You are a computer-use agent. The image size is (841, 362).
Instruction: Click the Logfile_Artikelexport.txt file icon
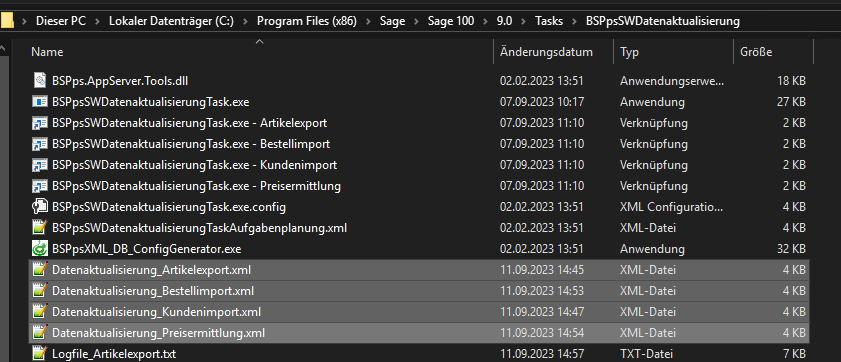(40, 354)
